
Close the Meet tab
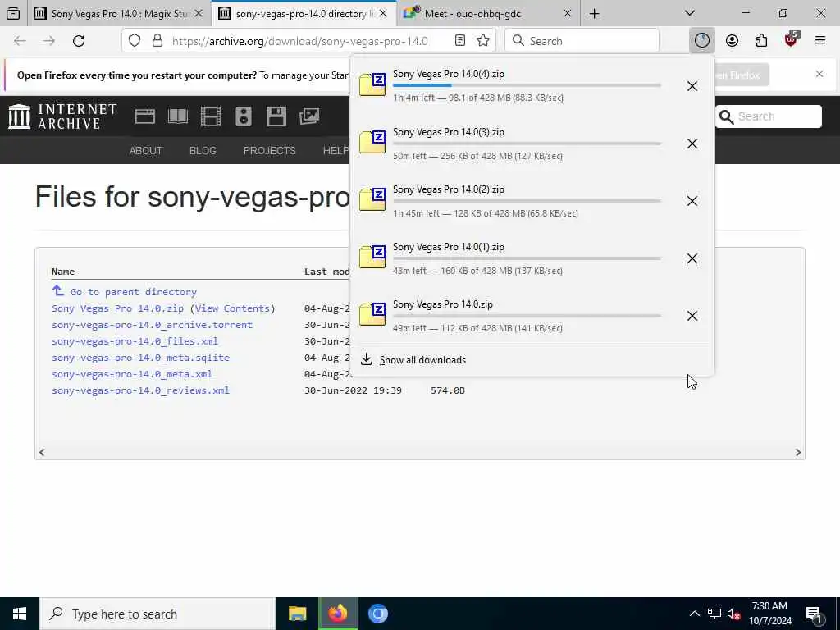click(x=568, y=13)
